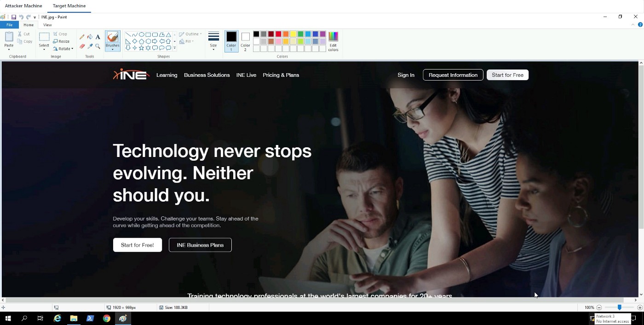Open the File menu
Viewport: 644px width, 325px height.
tap(9, 25)
